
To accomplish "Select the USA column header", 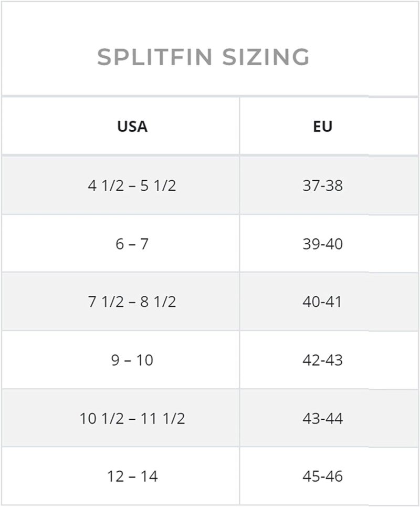I will [132, 127].
